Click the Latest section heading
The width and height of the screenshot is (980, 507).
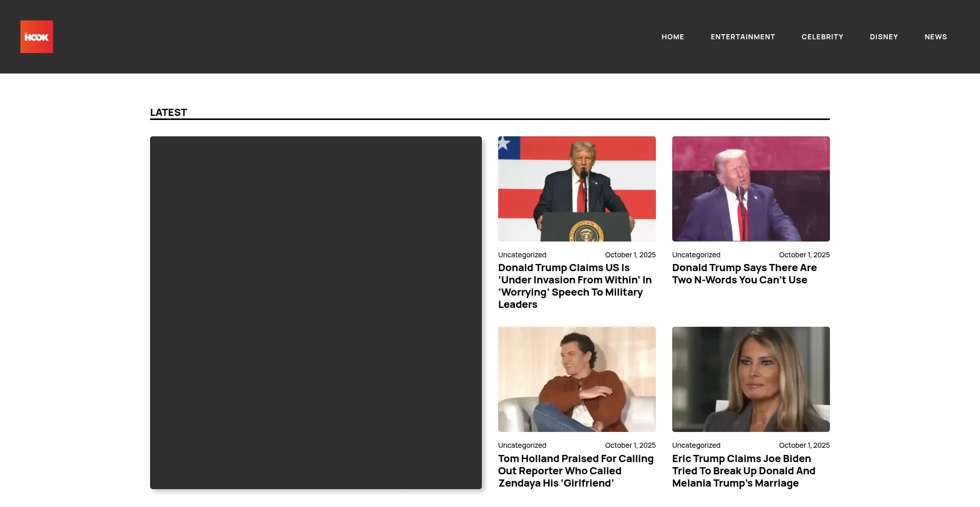coord(168,112)
